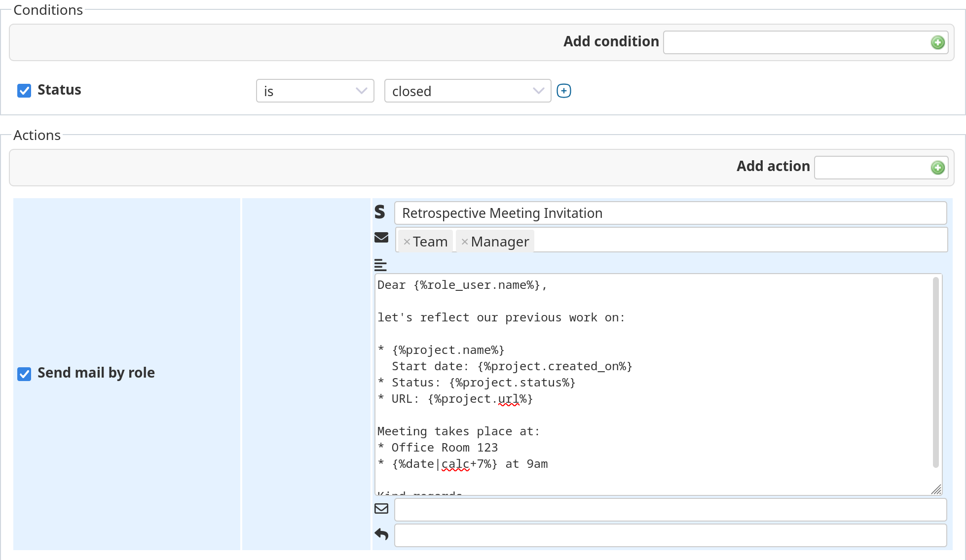Click the Add condition label

(x=611, y=41)
